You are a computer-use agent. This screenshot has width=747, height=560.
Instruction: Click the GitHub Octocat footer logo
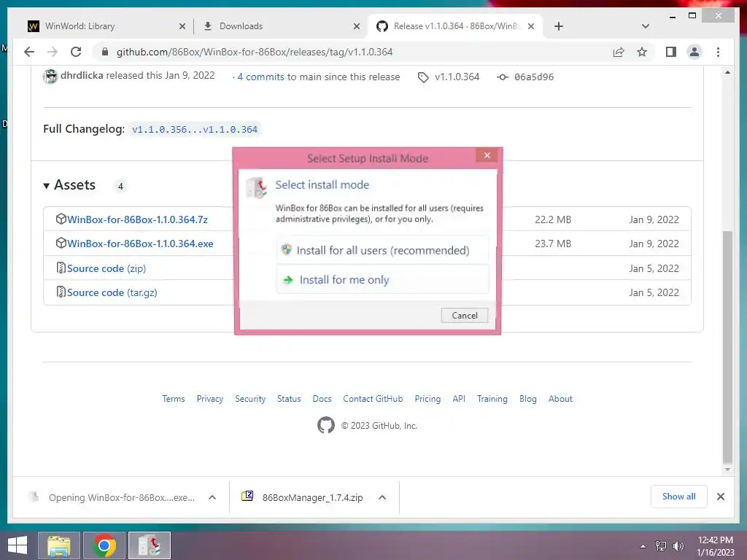tap(326, 425)
